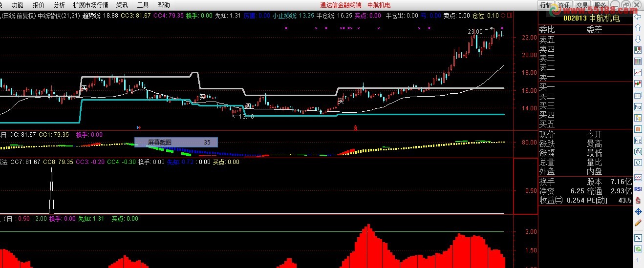
Task: Click the 屏幕截图 tooltip box
Action: 176,143
